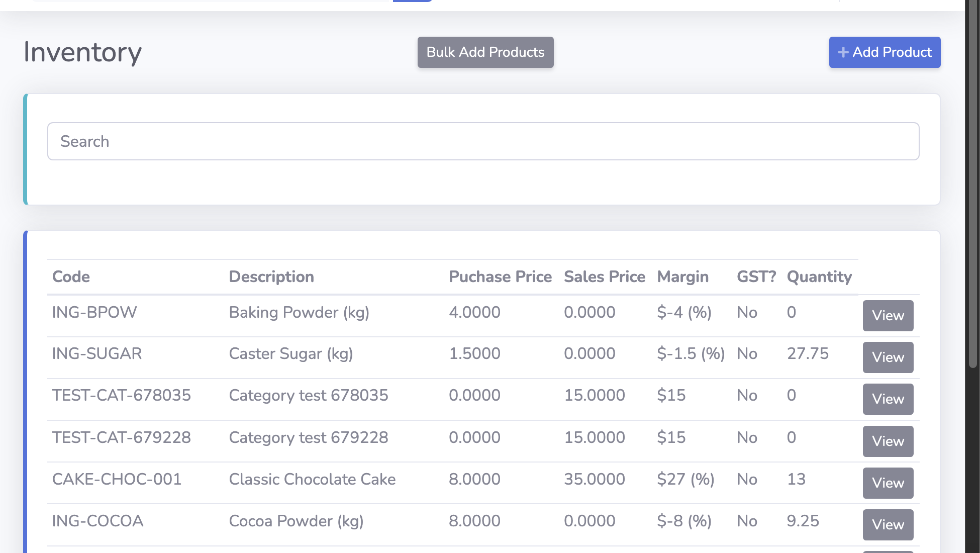Click the Baking Powder (kg) description
The image size is (980, 553).
click(299, 312)
